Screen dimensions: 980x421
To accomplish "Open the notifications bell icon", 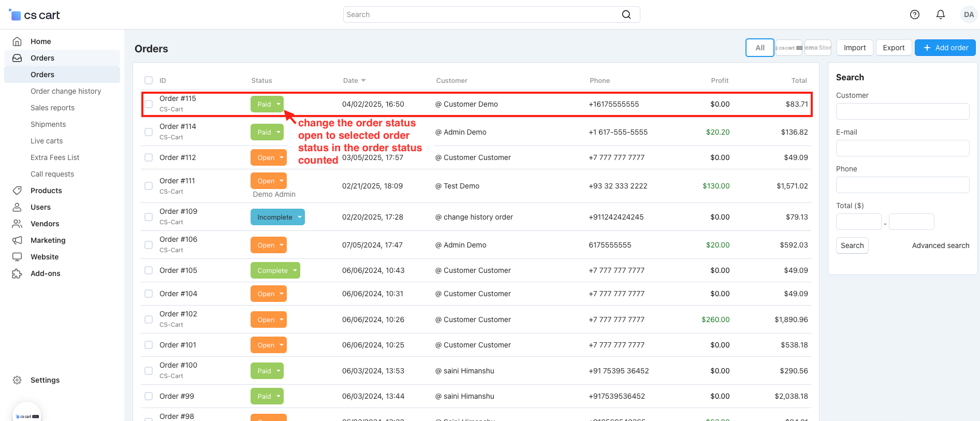I will pyautogui.click(x=940, y=14).
